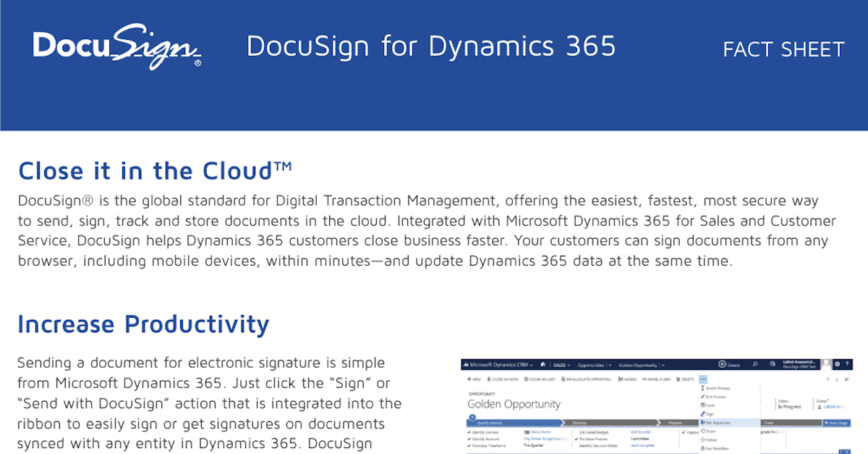The image size is (868, 454).
Task: Open the settings gear in CRM navbar
Action: pyautogui.click(x=837, y=364)
